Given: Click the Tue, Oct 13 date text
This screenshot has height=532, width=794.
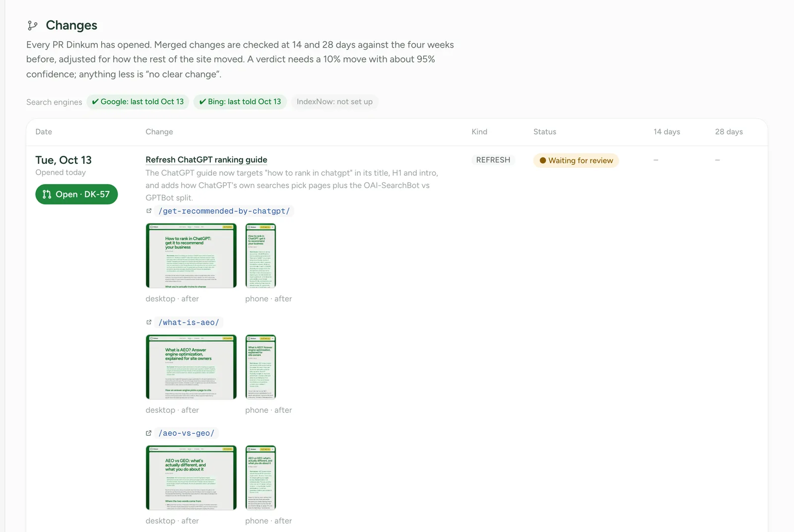Looking at the screenshot, I should pyautogui.click(x=64, y=160).
